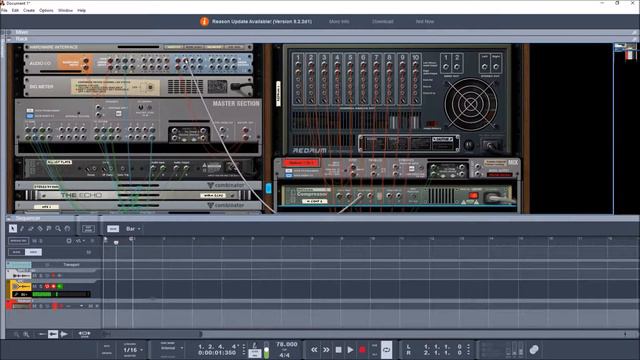The width and height of the screenshot is (640, 360).
Task: Click the right-pointing arrow icon below tracks
Action: (x=64, y=334)
